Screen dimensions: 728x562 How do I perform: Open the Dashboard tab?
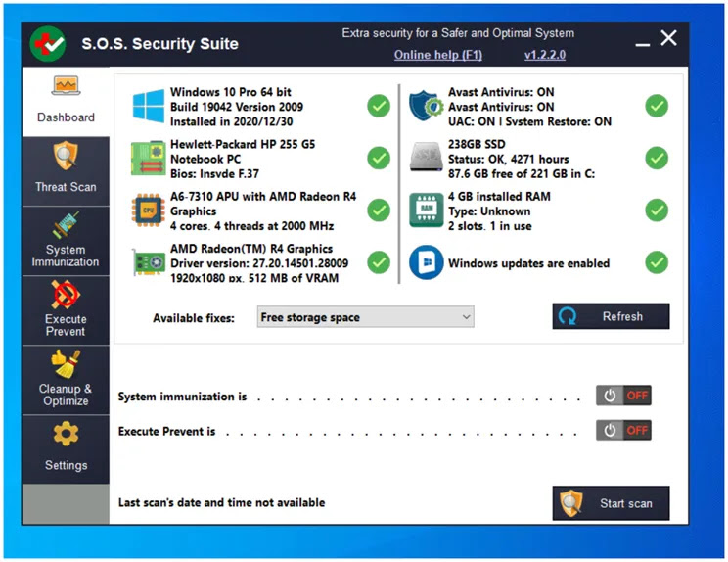[66, 102]
